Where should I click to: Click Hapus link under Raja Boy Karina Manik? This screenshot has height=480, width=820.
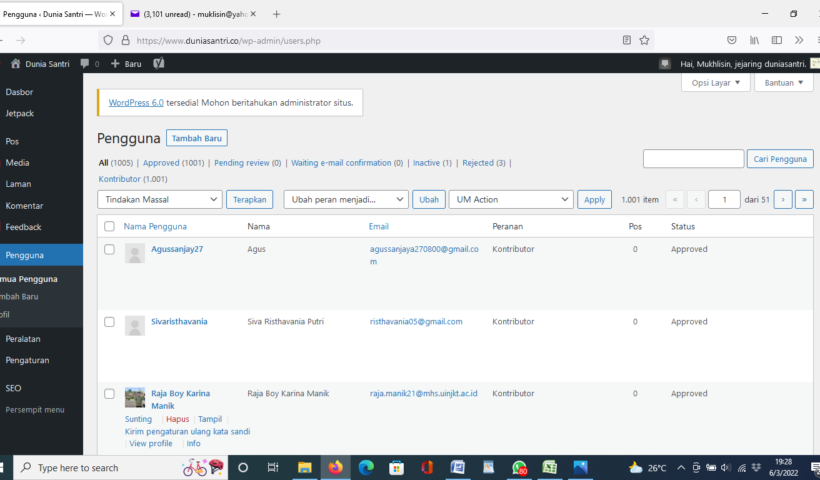click(177, 419)
